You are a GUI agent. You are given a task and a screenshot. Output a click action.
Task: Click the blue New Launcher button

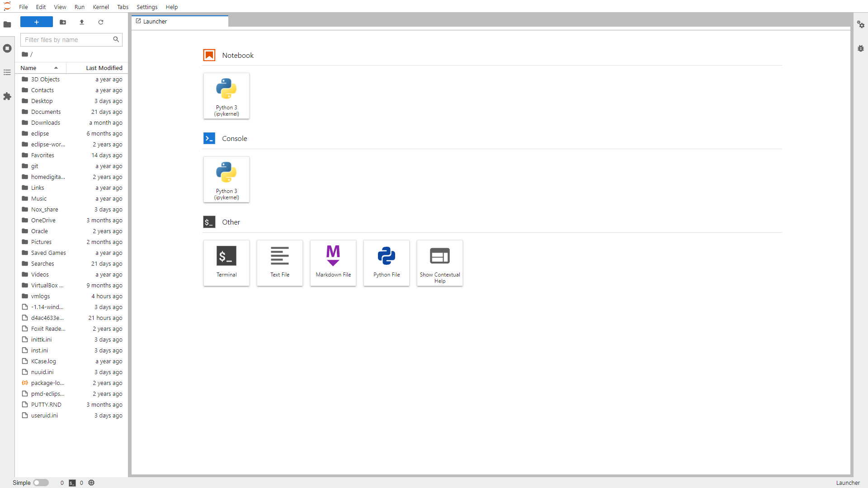click(37, 22)
